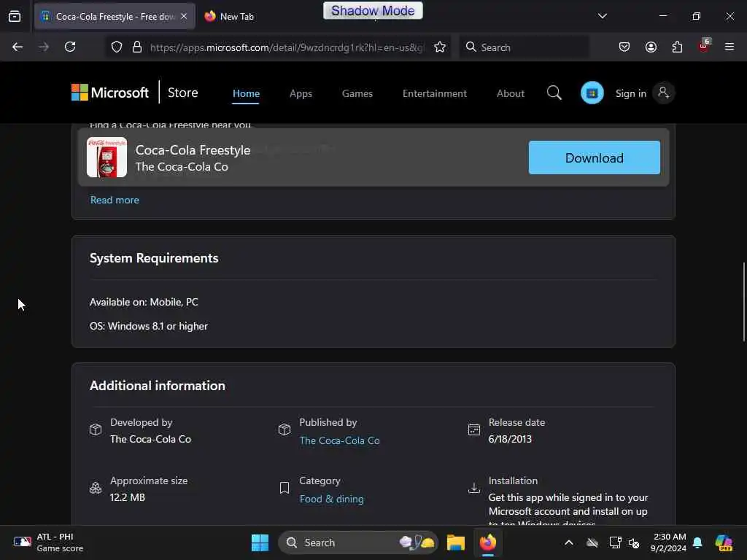The width and height of the screenshot is (747, 560).
Task: Click the muted volume tray icon
Action: pyautogui.click(x=634, y=542)
